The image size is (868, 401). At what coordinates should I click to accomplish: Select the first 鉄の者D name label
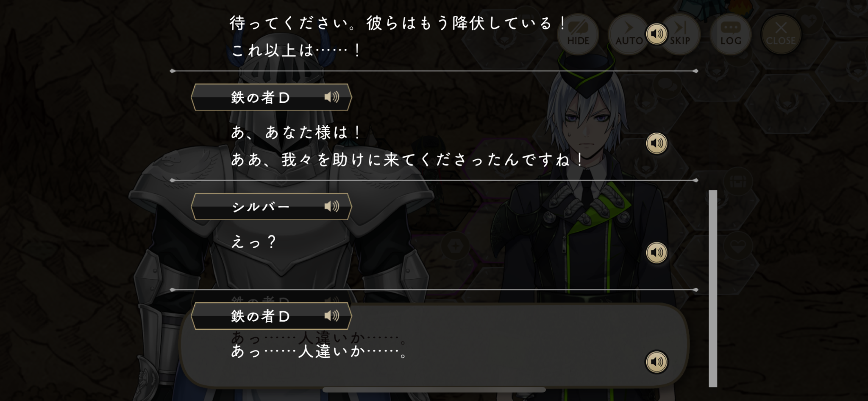[x=261, y=97]
